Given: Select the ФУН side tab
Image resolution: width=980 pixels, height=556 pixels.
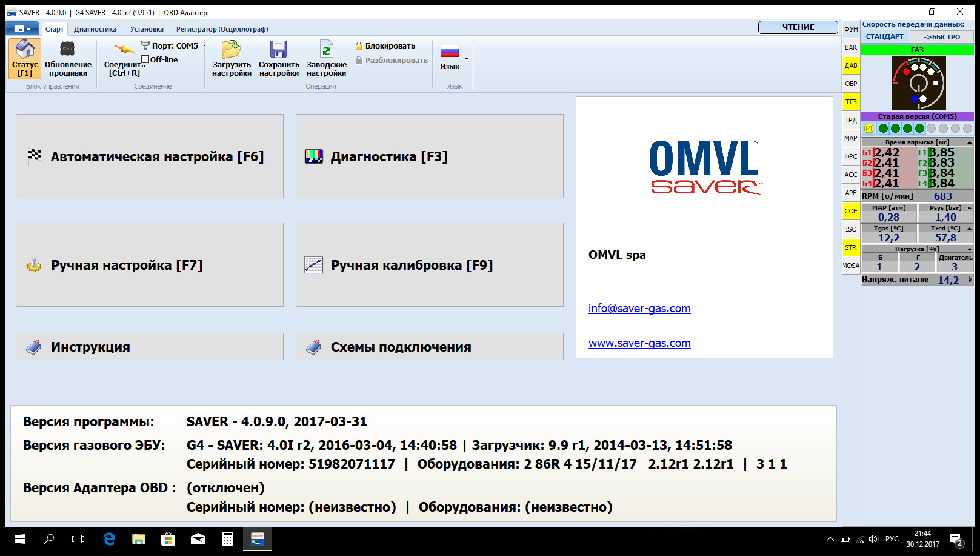Looking at the screenshot, I should click(x=851, y=29).
